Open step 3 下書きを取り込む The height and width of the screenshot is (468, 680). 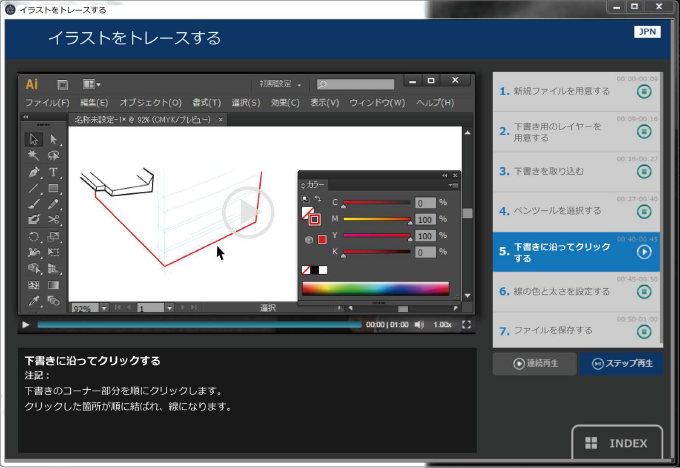pyautogui.click(x=576, y=171)
